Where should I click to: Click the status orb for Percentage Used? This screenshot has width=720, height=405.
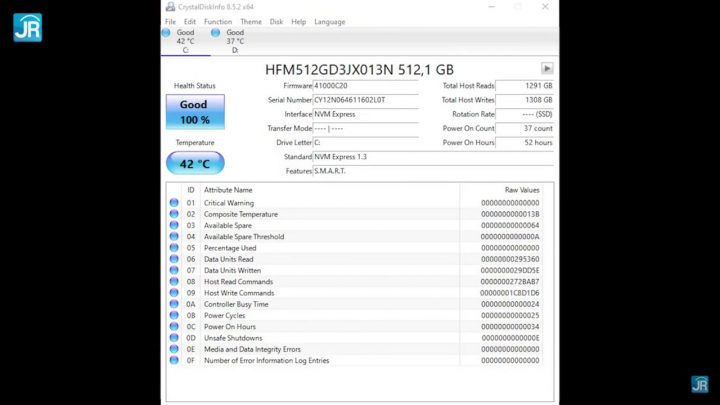click(174, 248)
